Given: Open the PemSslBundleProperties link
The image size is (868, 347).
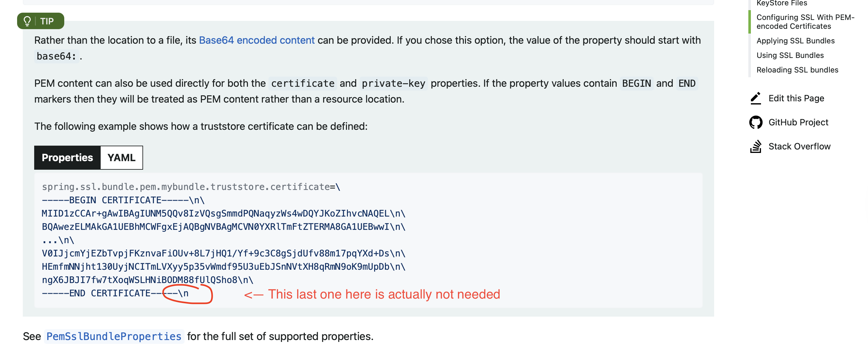Looking at the screenshot, I should pyautogui.click(x=114, y=336).
